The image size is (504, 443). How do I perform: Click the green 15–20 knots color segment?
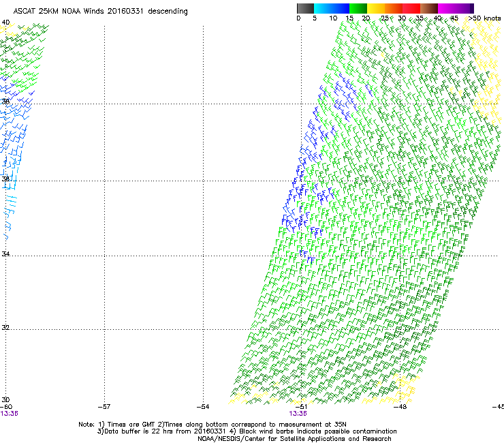point(358,8)
